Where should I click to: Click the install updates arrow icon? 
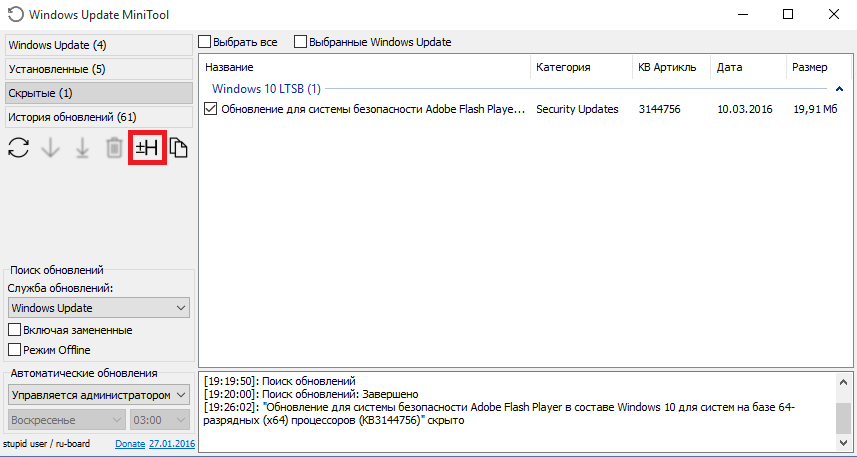(82, 148)
